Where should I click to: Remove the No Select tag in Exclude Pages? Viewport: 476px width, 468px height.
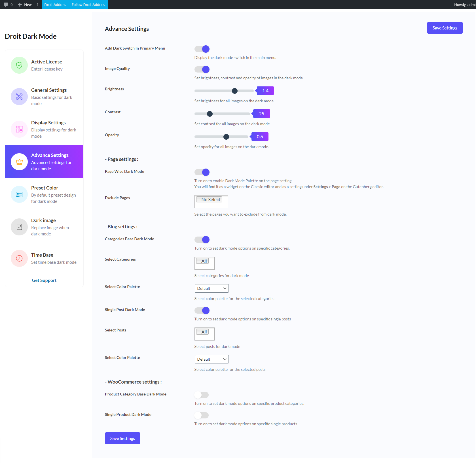pyautogui.click(x=209, y=199)
